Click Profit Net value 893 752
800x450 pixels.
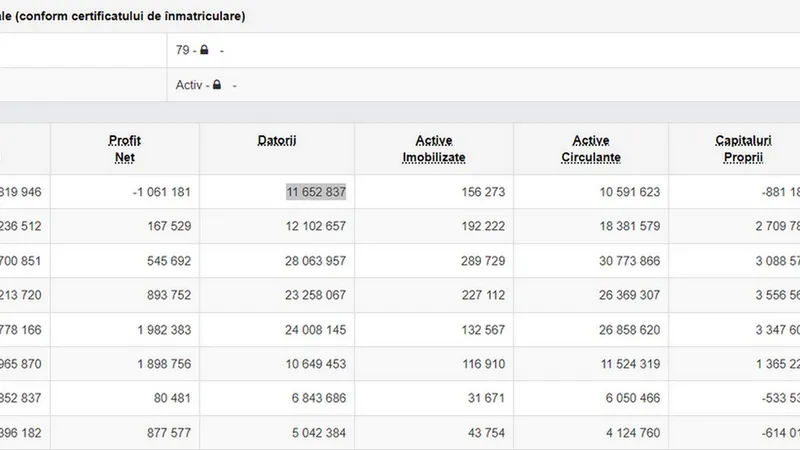click(169, 295)
